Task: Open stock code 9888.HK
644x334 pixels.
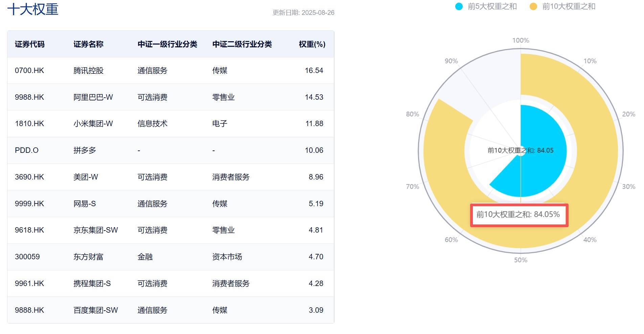Action: pos(29,310)
